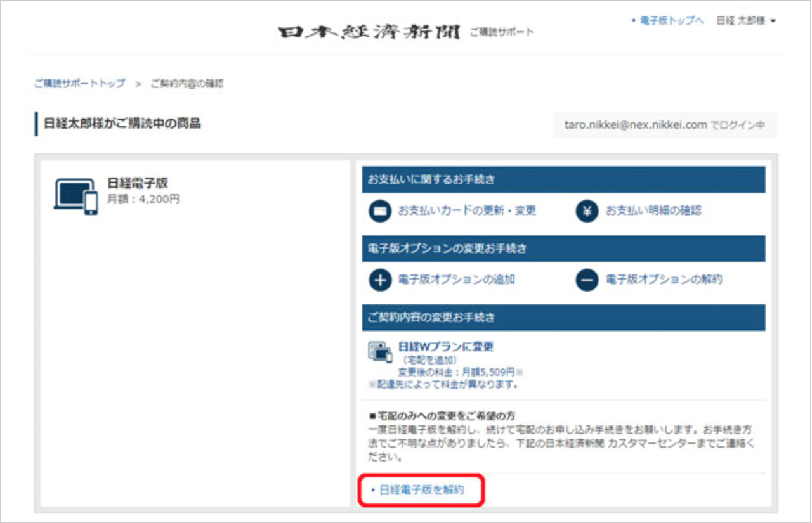
Task: Choose 日経Wプランに変更
Action: pyautogui.click(x=445, y=347)
